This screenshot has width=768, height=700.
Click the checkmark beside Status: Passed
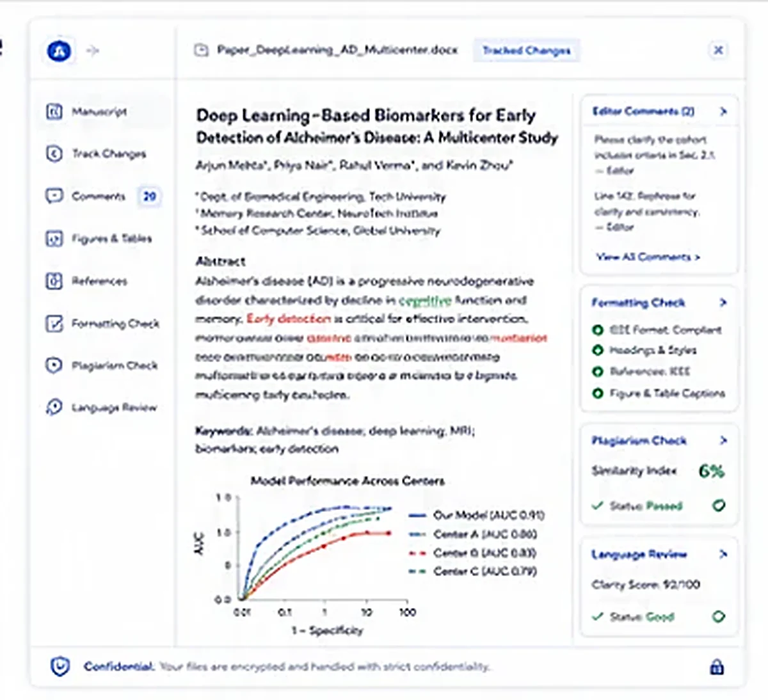pos(598,505)
